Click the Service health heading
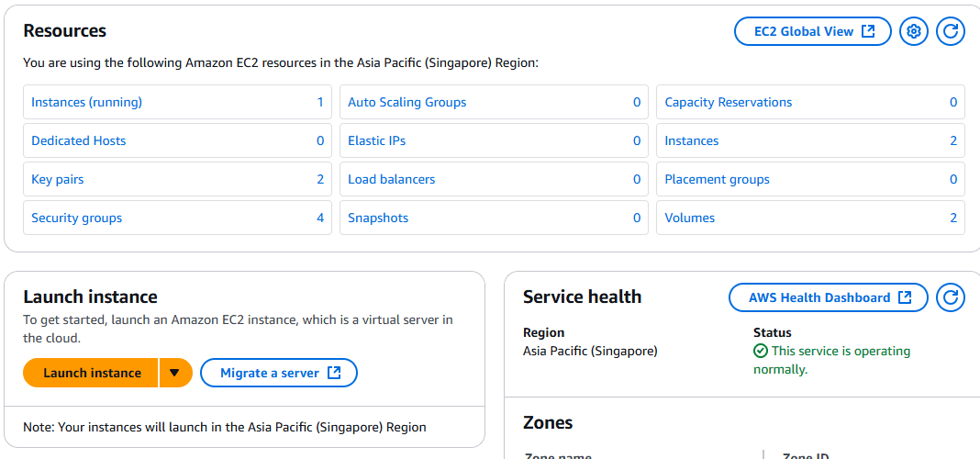 click(x=583, y=297)
